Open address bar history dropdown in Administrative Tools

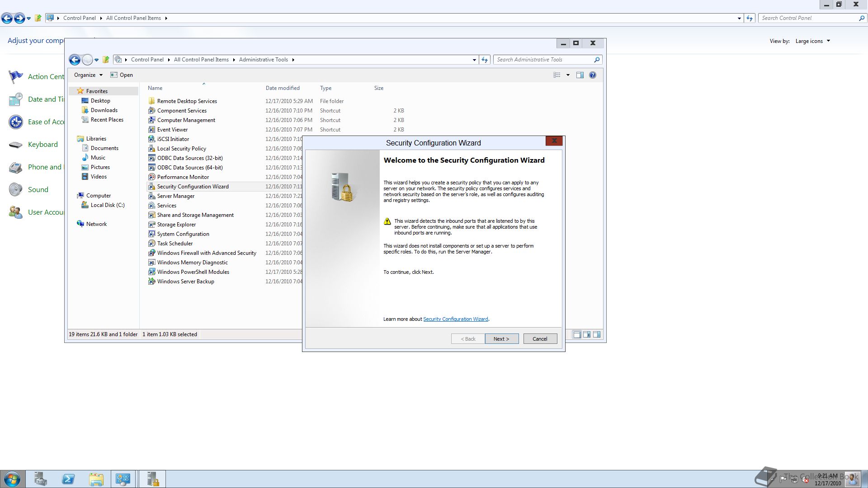point(474,60)
